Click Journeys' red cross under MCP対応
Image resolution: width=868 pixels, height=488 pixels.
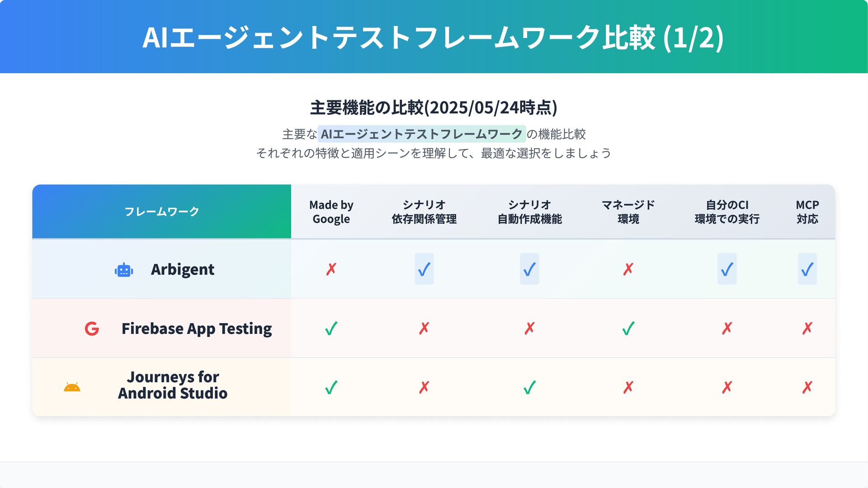tap(807, 387)
